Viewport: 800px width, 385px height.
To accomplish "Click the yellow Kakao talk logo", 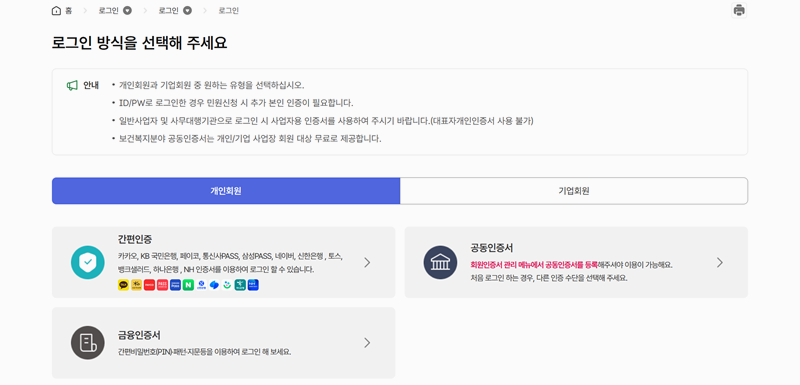I will click(123, 286).
